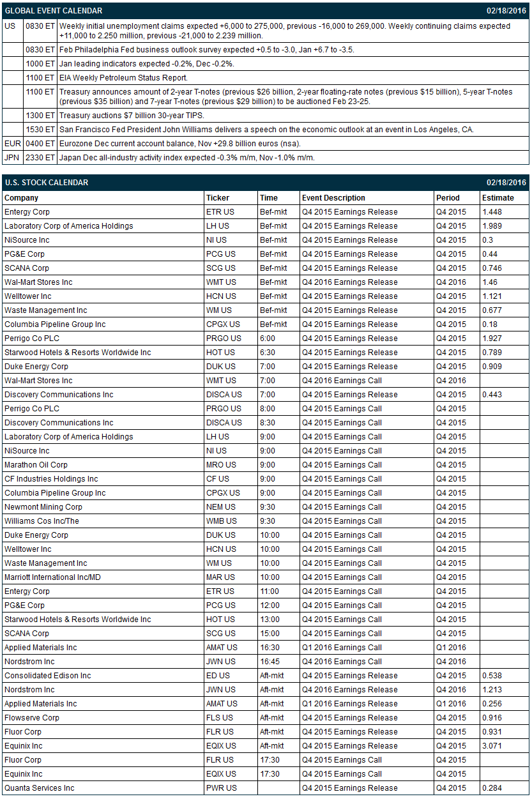The height and width of the screenshot is (799, 532).
Task: Select the 1.213 estimate for Nordstrom
Action: (492, 690)
